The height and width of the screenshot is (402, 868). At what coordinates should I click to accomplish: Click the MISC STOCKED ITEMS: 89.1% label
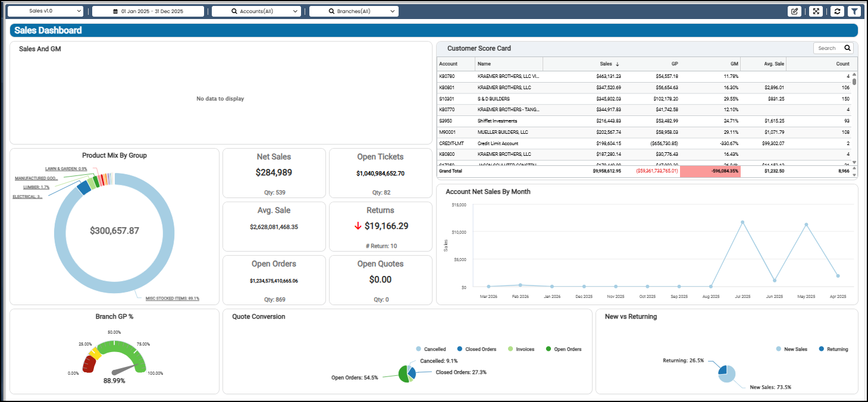pos(173,299)
